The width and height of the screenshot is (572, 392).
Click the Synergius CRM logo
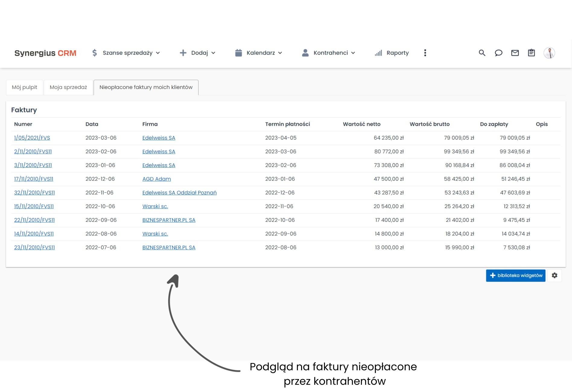[45, 53]
